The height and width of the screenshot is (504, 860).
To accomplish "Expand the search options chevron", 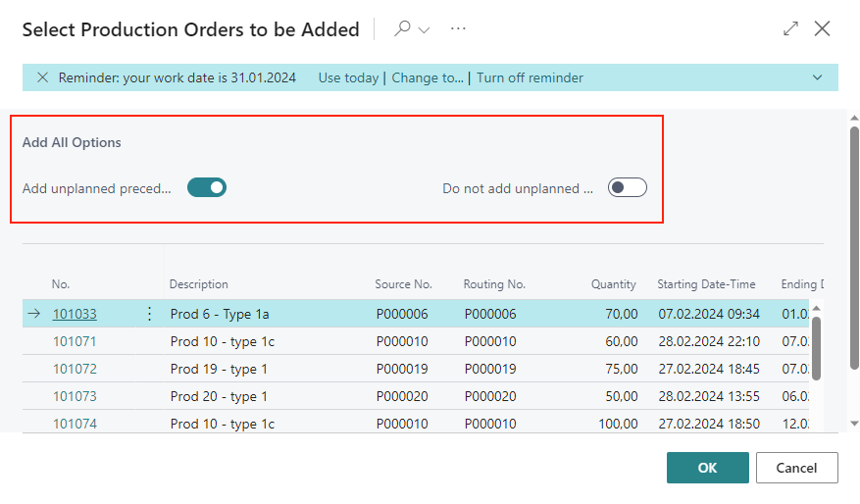I will (x=424, y=29).
